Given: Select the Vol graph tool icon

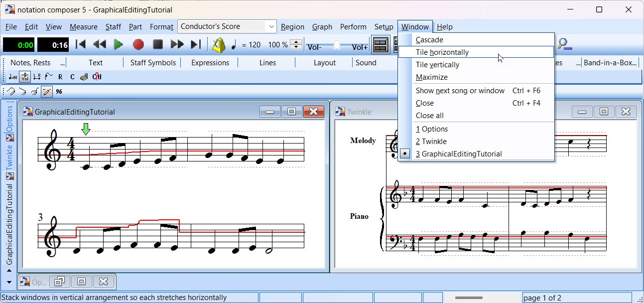Looking at the screenshot, I should [24, 77].
